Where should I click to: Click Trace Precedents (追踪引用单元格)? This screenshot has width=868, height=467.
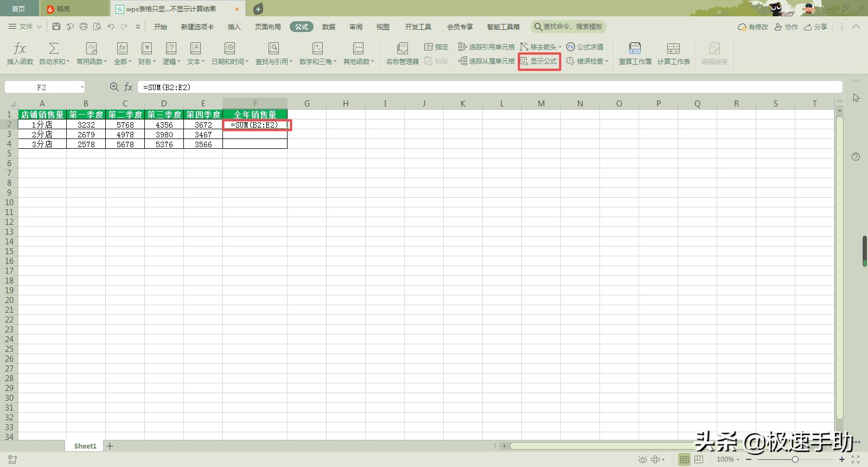[x=486, y=47]
